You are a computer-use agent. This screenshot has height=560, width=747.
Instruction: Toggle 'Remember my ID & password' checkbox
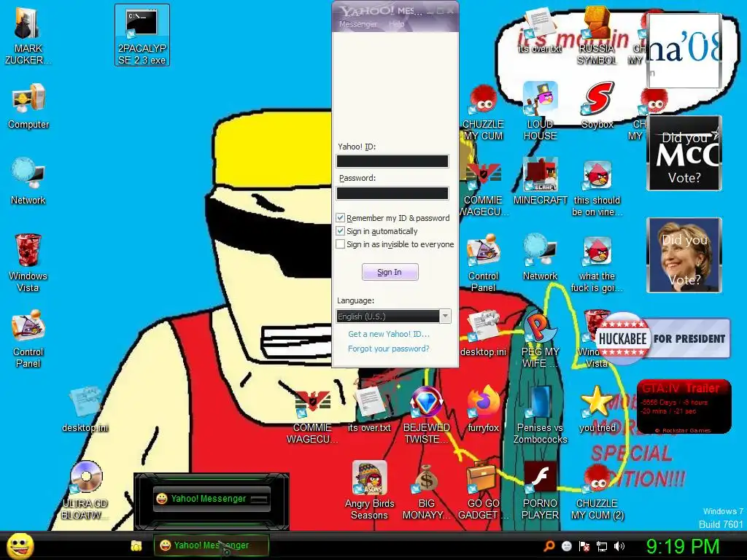pos(340,217)
